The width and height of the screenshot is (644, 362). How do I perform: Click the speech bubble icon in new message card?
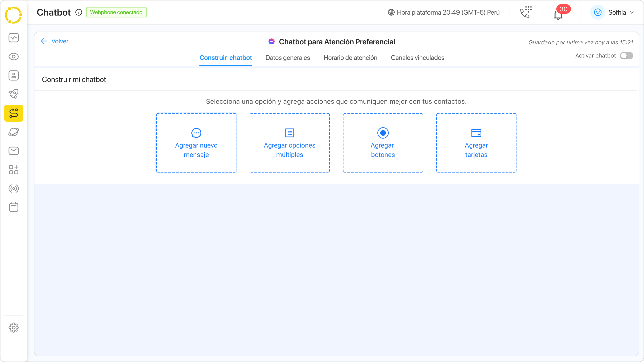point(196,133)
